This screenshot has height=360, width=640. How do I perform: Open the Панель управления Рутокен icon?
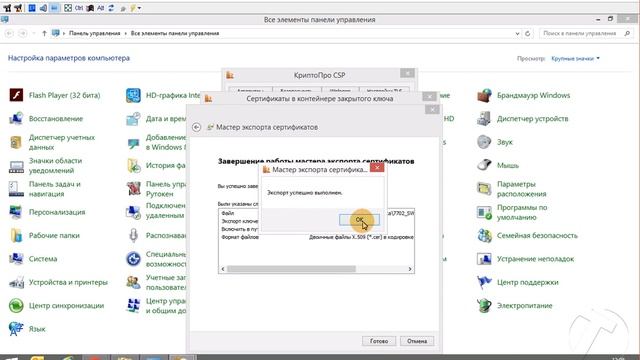coord(133,189)
